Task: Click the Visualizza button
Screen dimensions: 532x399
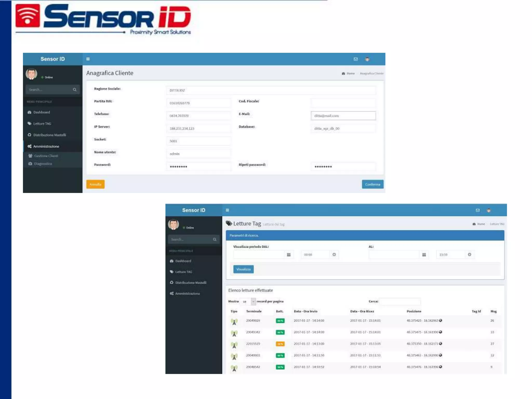Action: click(x=243, y=269)
